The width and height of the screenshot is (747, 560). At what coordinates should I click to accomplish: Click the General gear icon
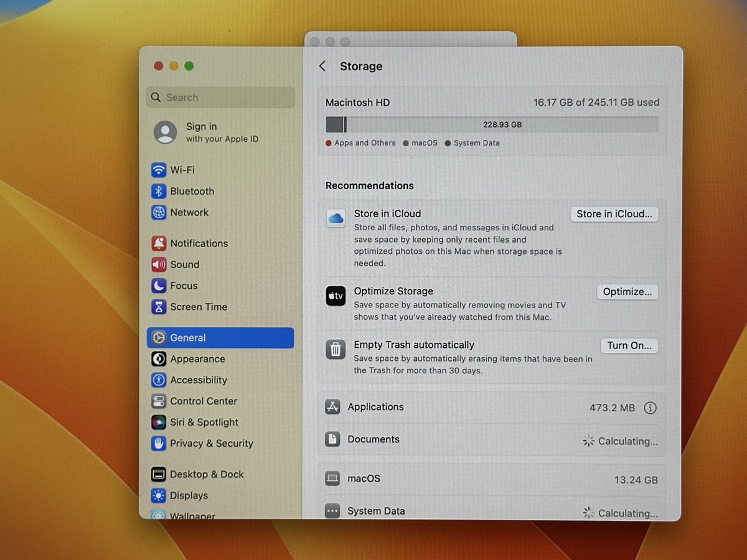[159, 338]
